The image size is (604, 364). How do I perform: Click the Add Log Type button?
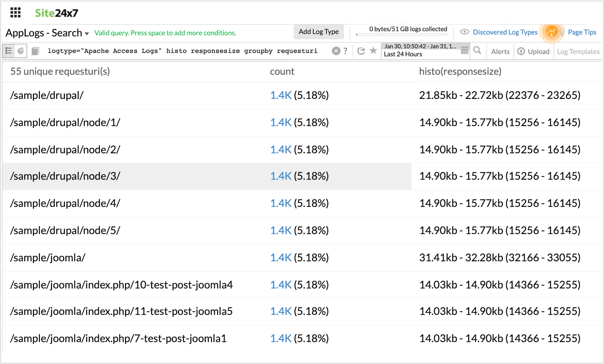319,32
